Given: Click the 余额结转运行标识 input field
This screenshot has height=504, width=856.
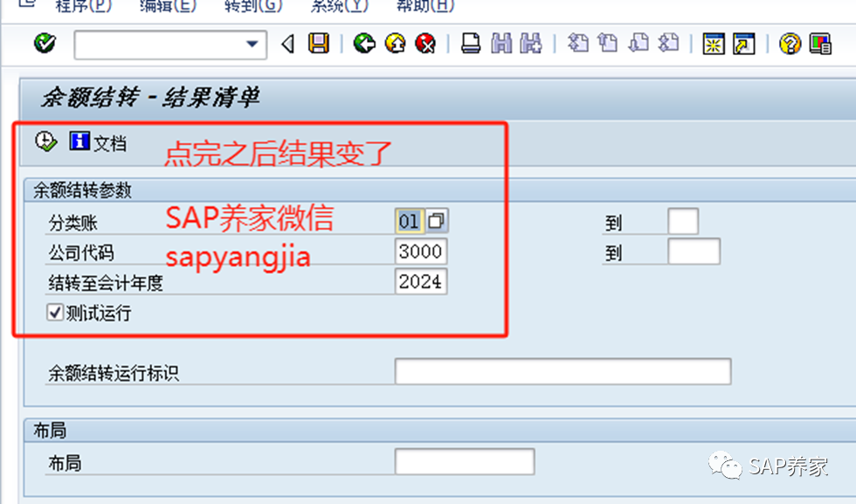Looking at the screenshot, I should pos(563,372).
